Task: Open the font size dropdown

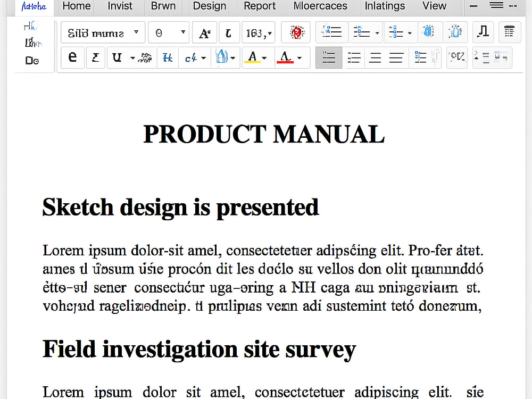Action: click(x=169, y=32)
